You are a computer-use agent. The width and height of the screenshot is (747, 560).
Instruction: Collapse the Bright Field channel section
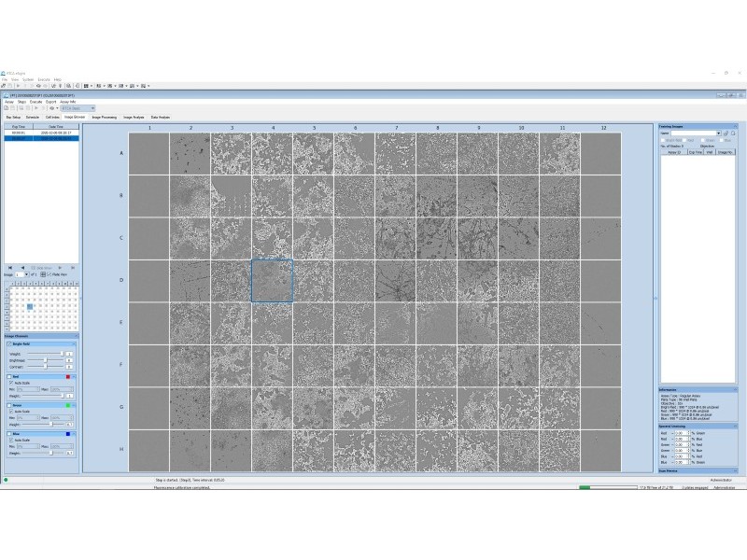(74, 343)
